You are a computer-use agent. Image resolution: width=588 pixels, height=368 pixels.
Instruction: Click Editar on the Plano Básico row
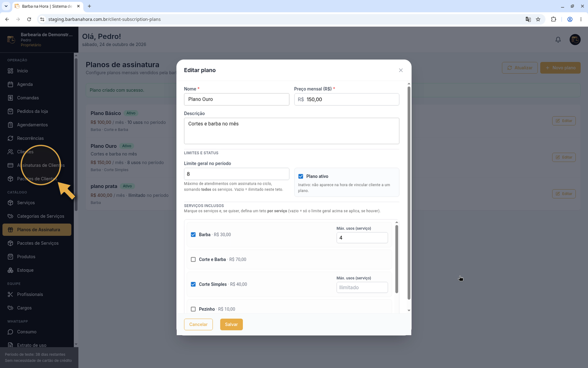click(564, 121)
